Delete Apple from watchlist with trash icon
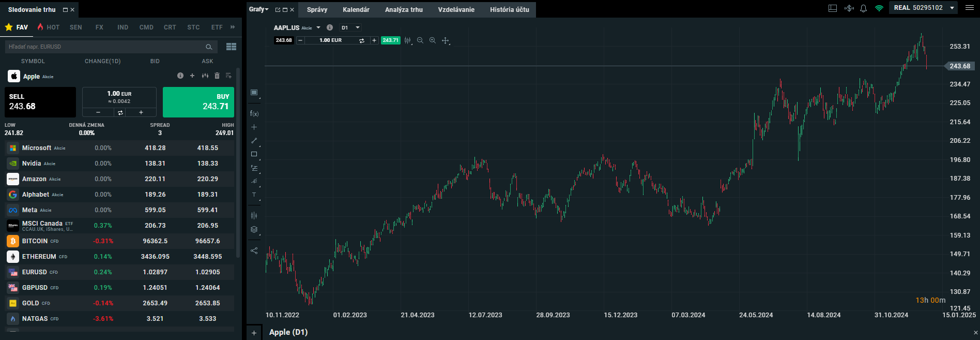Image resolution: width=980 pixels, height=340 pixels. 217,76
